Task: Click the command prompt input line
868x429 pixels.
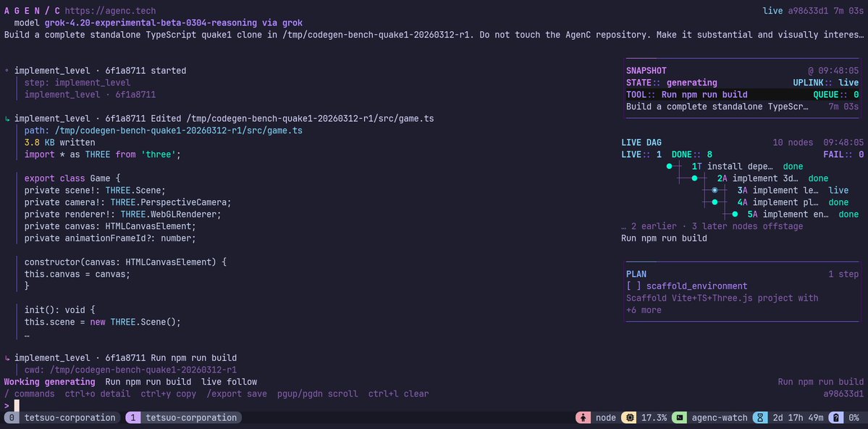Action: 434,406
